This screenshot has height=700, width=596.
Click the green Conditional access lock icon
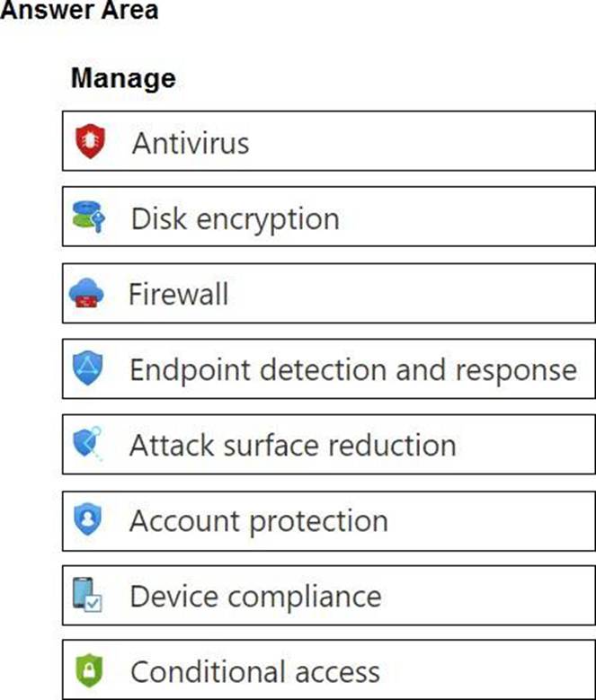point(88,671)
